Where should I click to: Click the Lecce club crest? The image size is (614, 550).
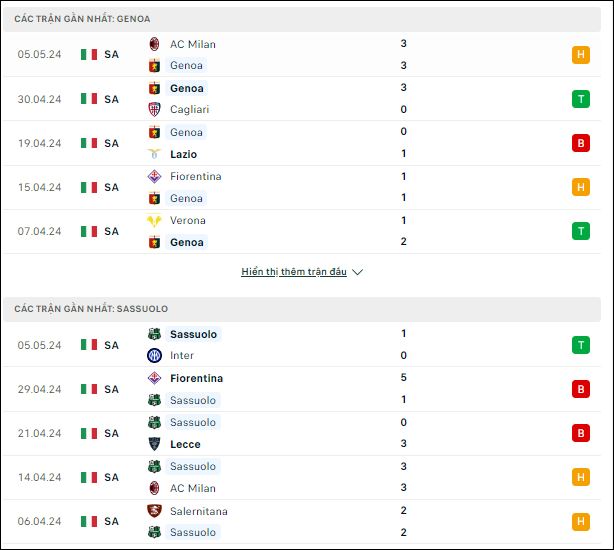(x=154, y=444)
